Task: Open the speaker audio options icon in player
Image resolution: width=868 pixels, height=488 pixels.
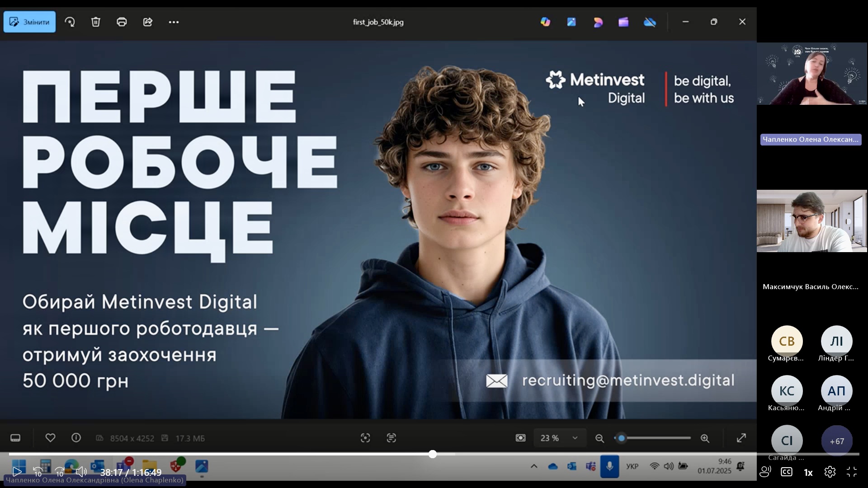Action: 765,472
